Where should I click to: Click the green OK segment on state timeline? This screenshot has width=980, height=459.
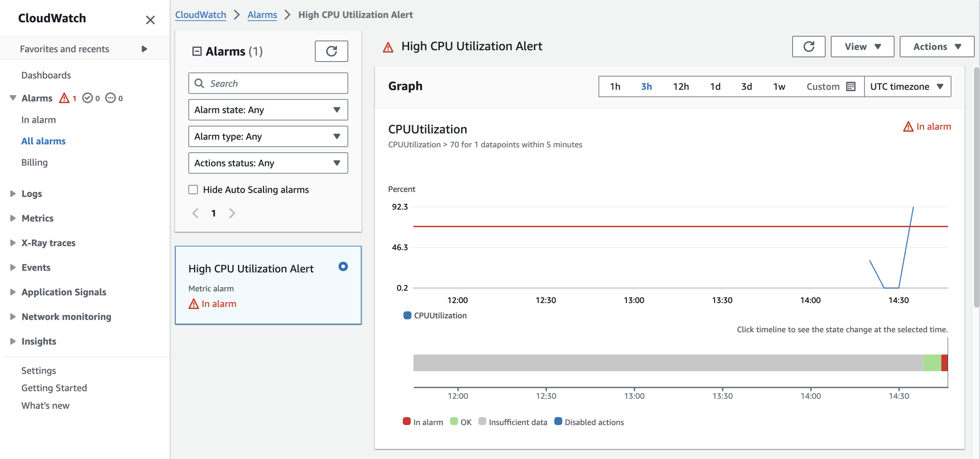pos(932,363)
